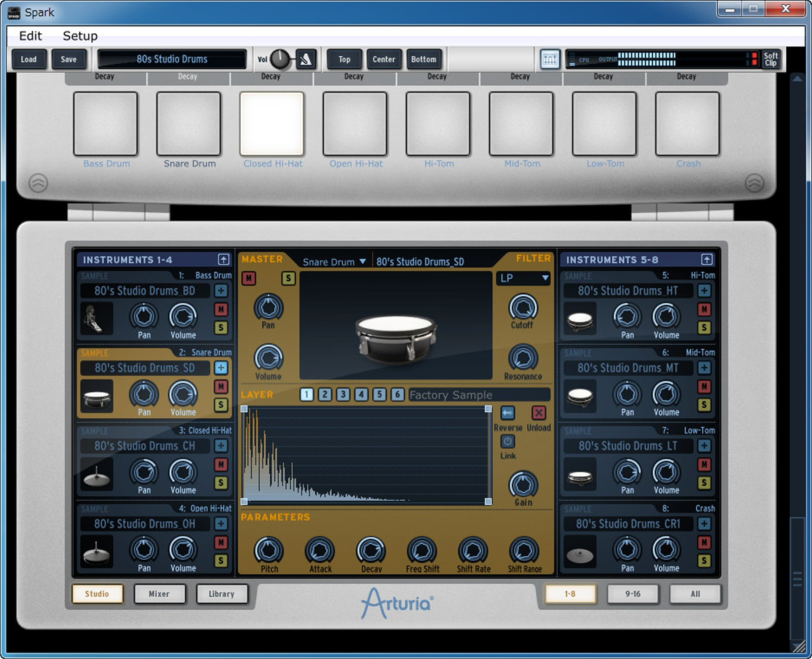Click the plus icon for 80's Studio Drums_CR1

[x=704, y=524]
